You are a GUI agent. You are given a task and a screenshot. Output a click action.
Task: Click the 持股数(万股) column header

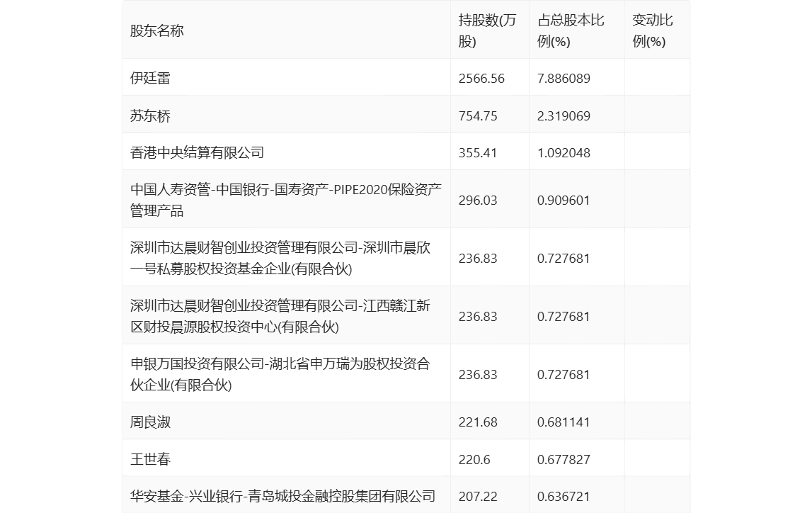(x=487, y=31)
